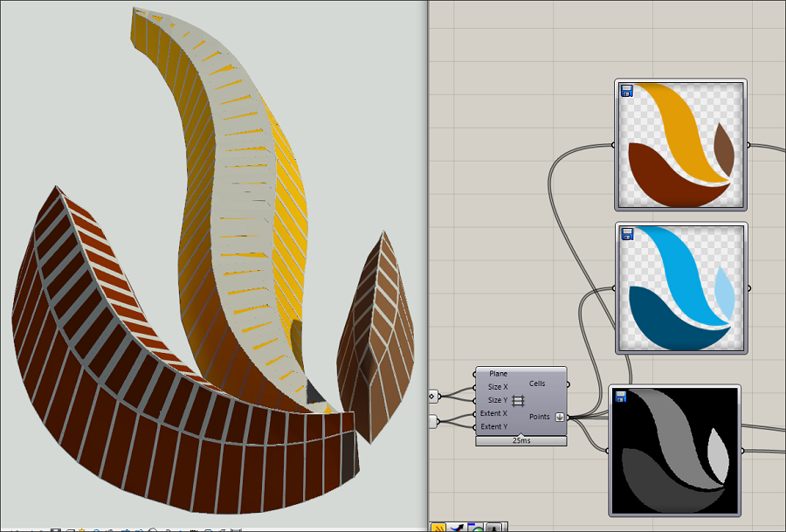786x532 pixels.
Task: Click the blue sampler's right output grip
Action: pos(749,288)
